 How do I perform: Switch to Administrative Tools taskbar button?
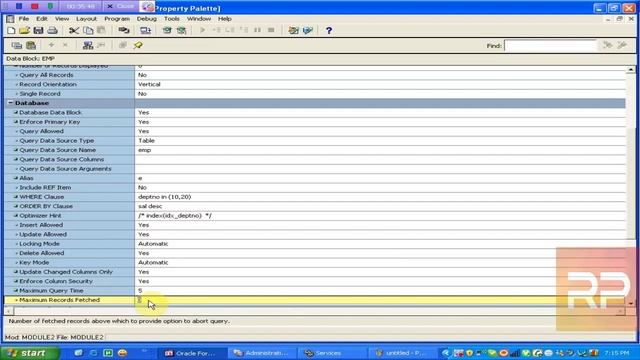262,353
